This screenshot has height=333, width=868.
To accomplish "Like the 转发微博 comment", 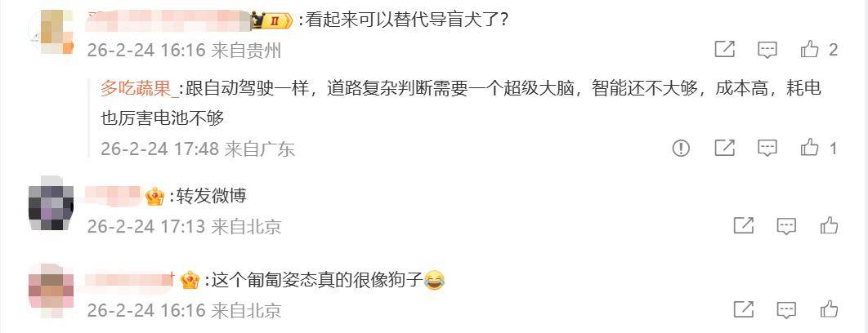I will [x=829, y=225].
